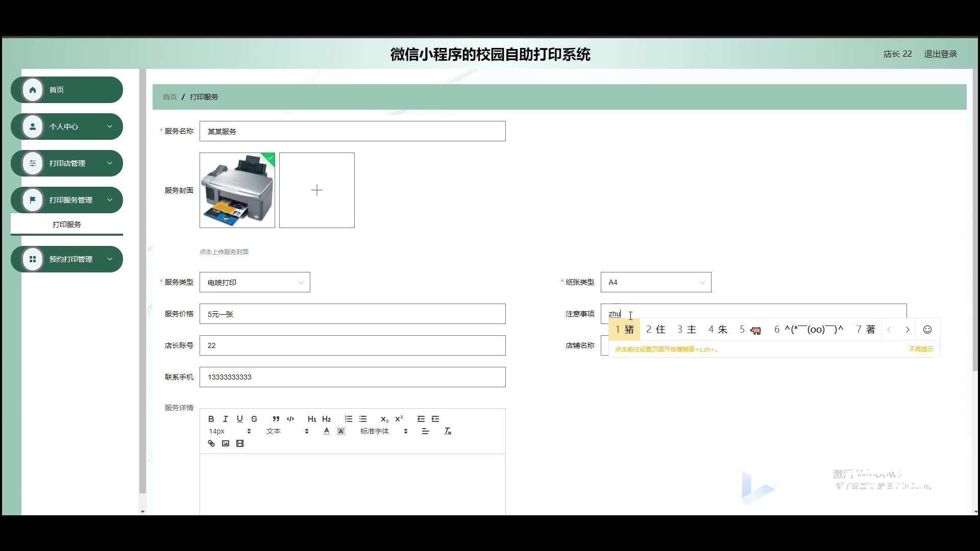Choose IME candidate 1 猪
The width and height of the screenshot is (980, 551).
(x=625, y=330)
